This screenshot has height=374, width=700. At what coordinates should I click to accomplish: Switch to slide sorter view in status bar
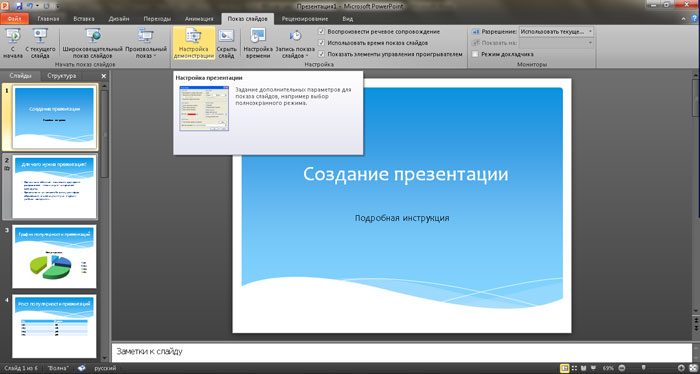574,368
